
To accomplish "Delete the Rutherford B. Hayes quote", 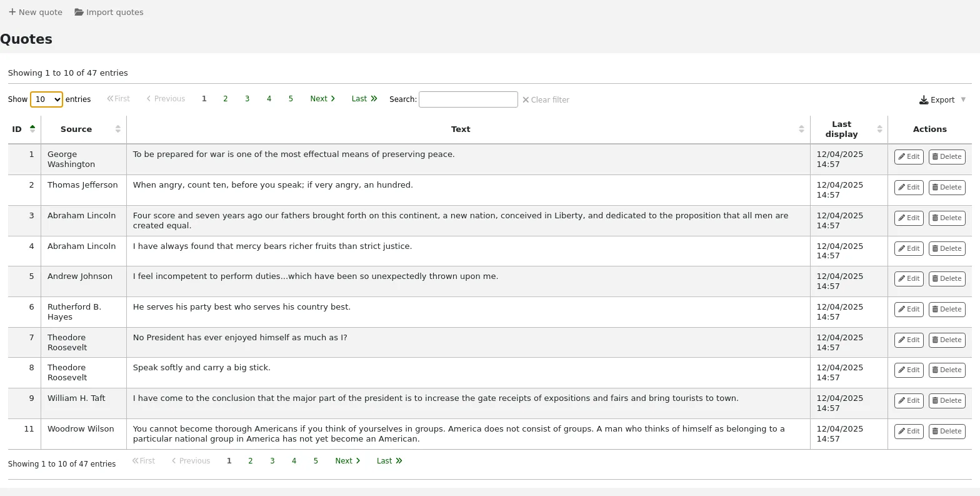I will [947, 310].
